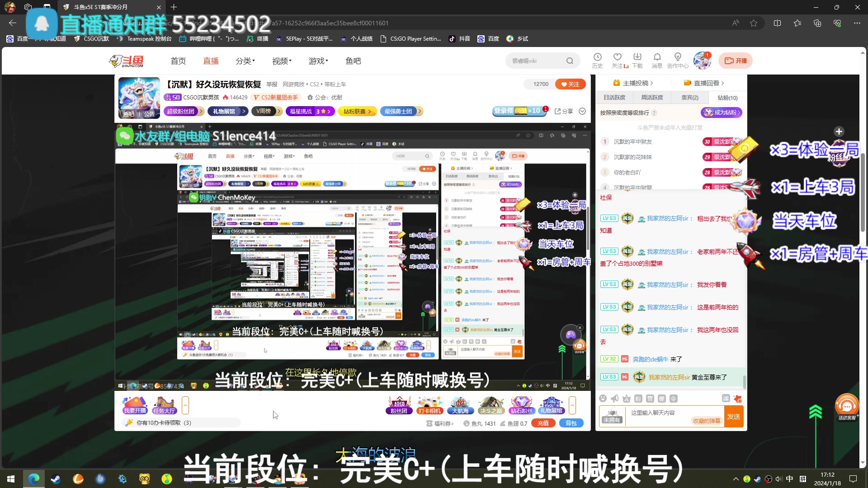Viewport: 868px width, 488px height.
Task: Go to 鱼吧 in top navigation
Action: point(353,61)
